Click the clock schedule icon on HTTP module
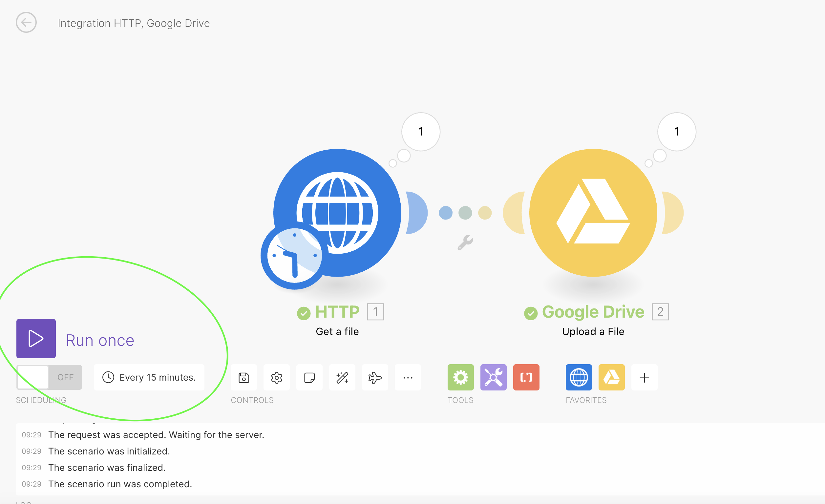The width and height of the screenshot is (825, 504). point(294,256)
